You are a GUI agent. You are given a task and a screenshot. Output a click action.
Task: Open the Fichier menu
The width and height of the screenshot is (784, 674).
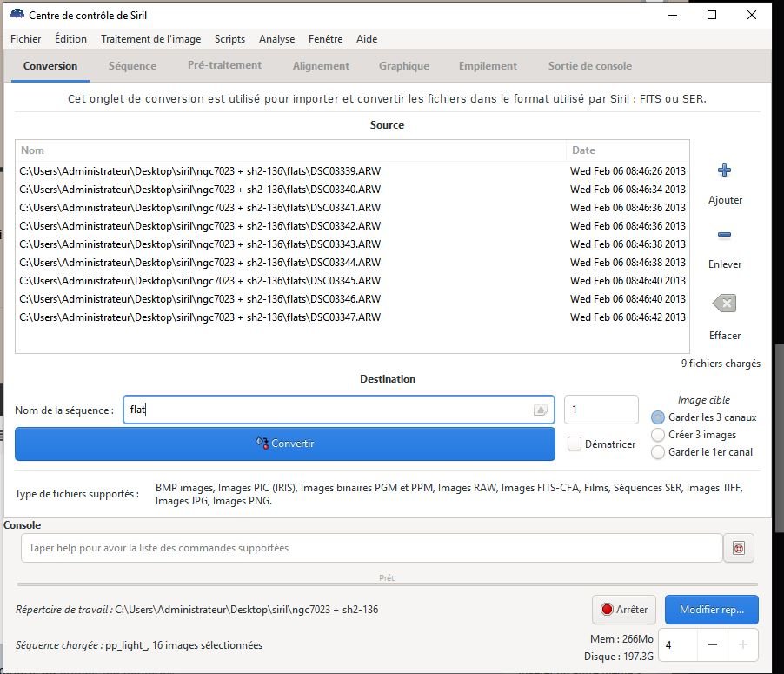click(25, 39)
